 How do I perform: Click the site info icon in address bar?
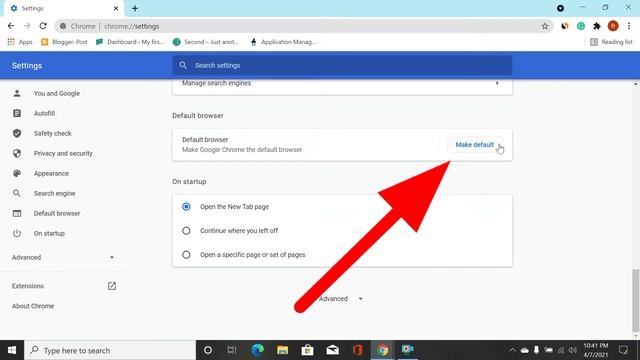[x=63, y=26]
